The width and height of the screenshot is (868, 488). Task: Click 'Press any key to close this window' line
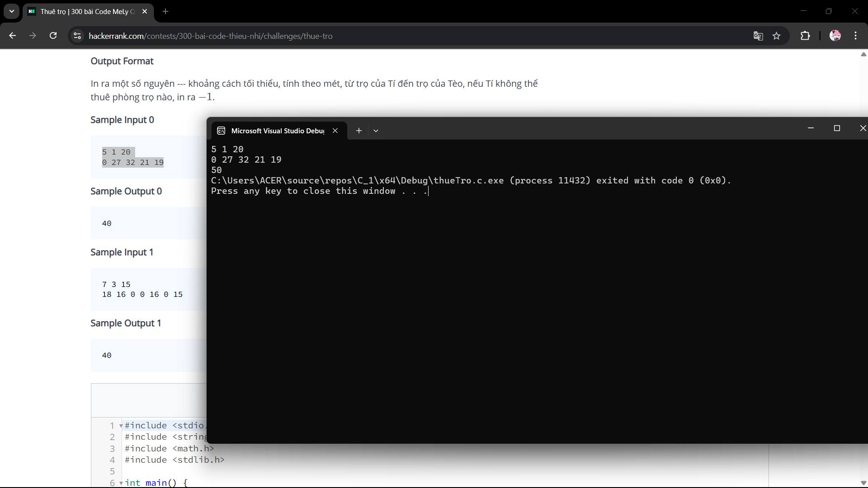point(319,191)
